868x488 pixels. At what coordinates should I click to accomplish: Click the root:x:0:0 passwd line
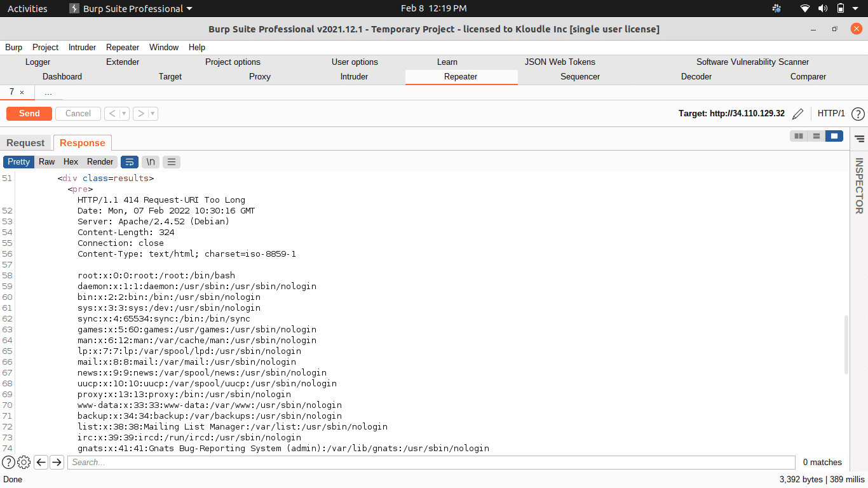[156, 276]
